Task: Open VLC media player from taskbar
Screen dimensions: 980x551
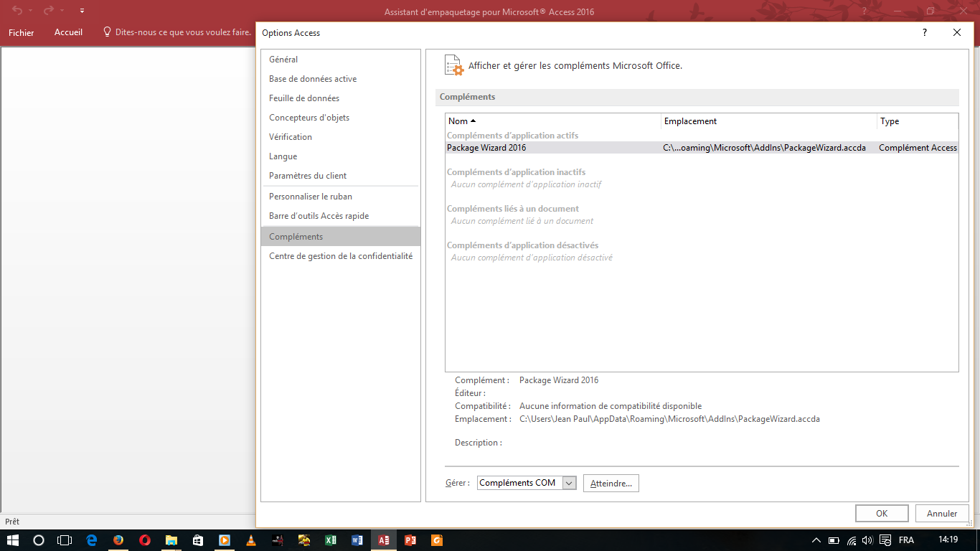Action: coord(251,540)
